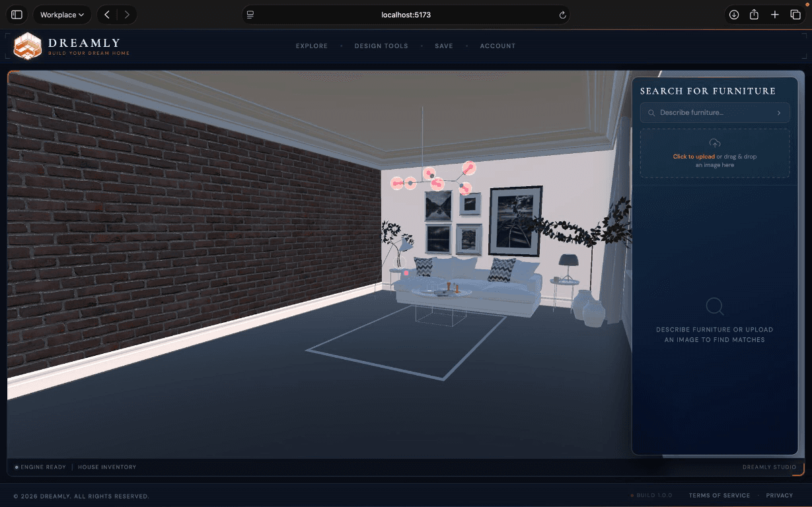Click the Safari share icon
Image resolution: width=812 pixels, height=507 pixels.
(754, 15)
